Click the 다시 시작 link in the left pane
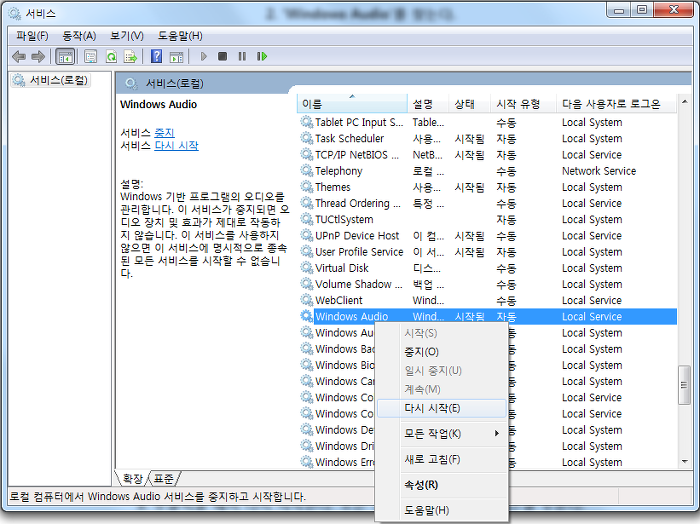Image resolution: width=700 pixels, height=524 pixels. click(x=176, y=146)
